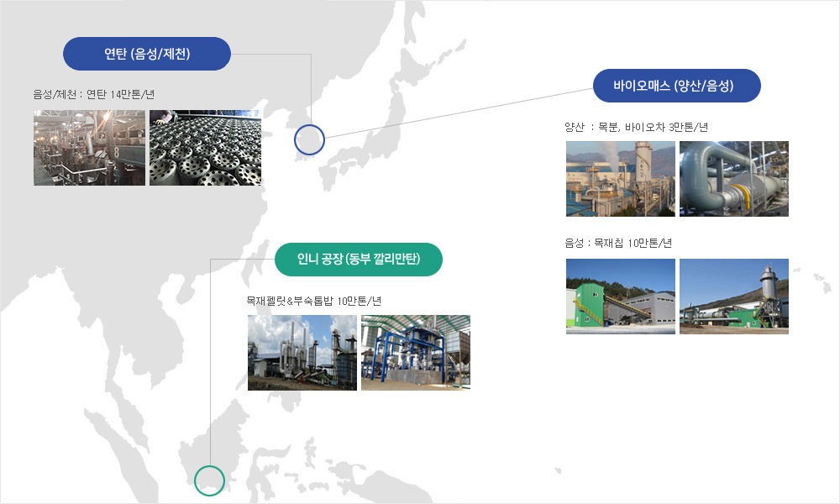Click the text 음성 : 목재칩 10만톤/년
Viewport: 840px width, 504px height.
coord(618,243)
